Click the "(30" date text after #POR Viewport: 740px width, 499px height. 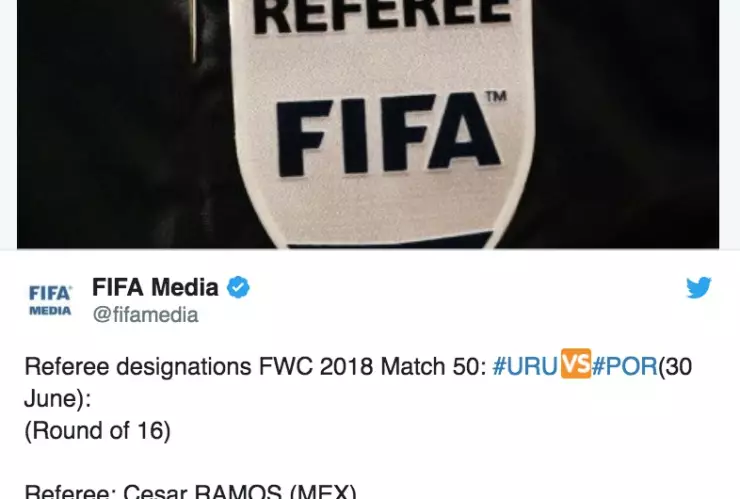pyautogui.click(x=675, y=367)
